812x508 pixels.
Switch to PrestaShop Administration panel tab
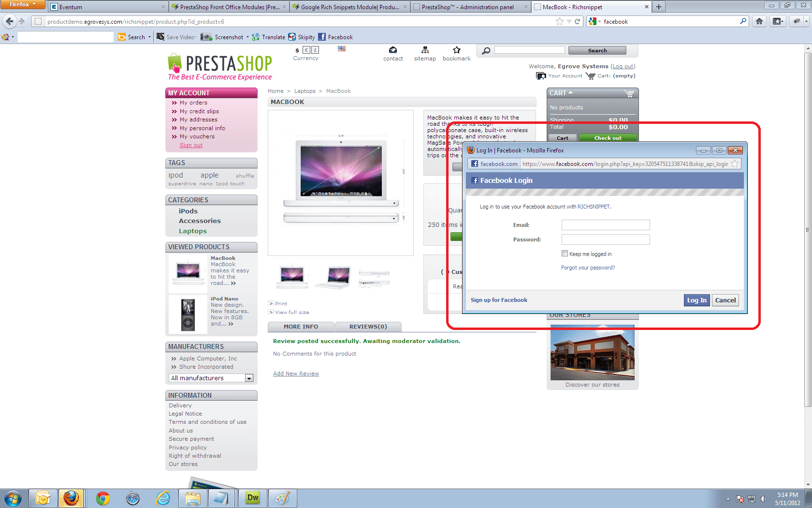(x=470, y=7)
